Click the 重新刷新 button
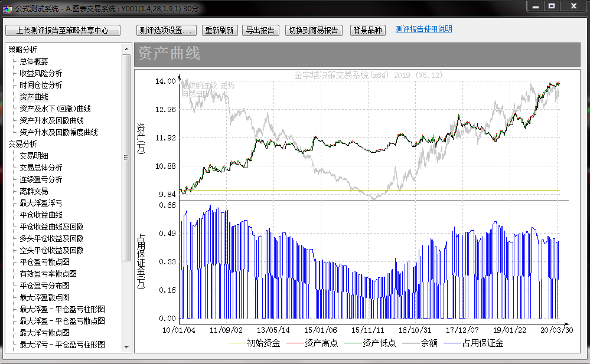 (220, 31)
